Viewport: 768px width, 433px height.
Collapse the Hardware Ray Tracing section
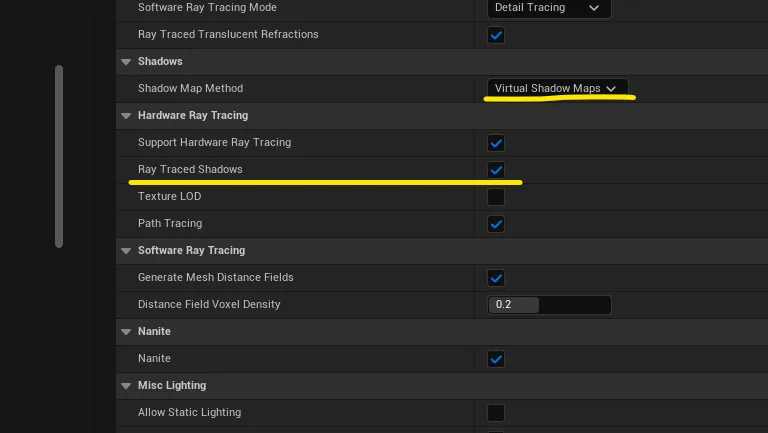(126, 116)
